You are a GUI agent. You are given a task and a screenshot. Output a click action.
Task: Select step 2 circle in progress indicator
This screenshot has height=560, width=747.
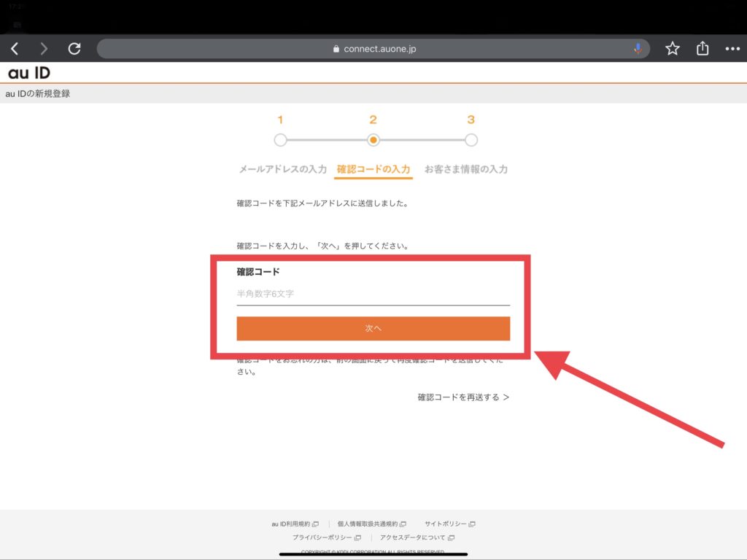tap(373, 140)
